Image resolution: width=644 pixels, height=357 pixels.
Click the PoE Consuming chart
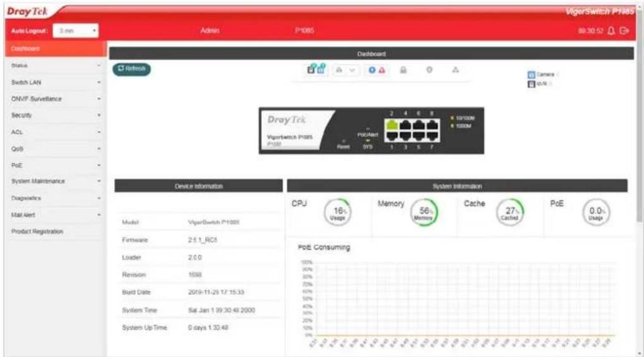click(458, 302)
